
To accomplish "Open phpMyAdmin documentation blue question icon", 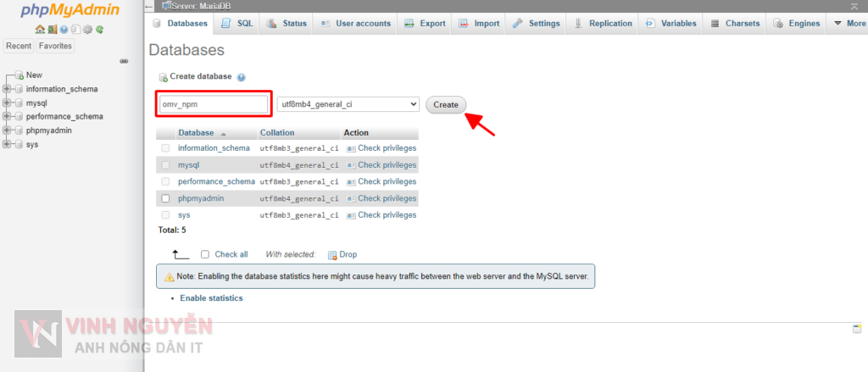I will coord(64,30).
